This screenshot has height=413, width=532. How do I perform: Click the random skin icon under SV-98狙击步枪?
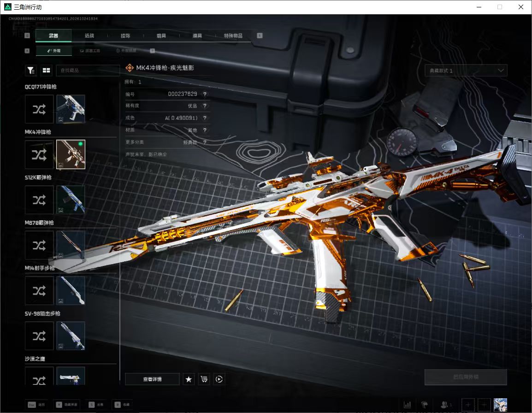point(39,336)
